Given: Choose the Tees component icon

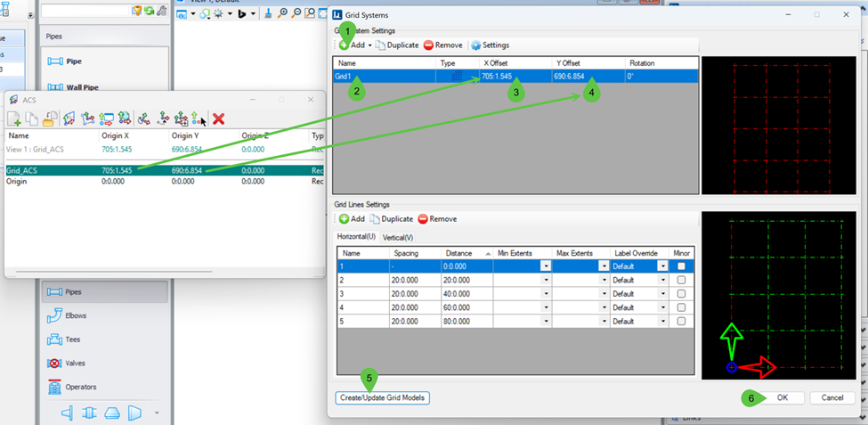Looking at the screenshot, I should click(x=55, y=339).
